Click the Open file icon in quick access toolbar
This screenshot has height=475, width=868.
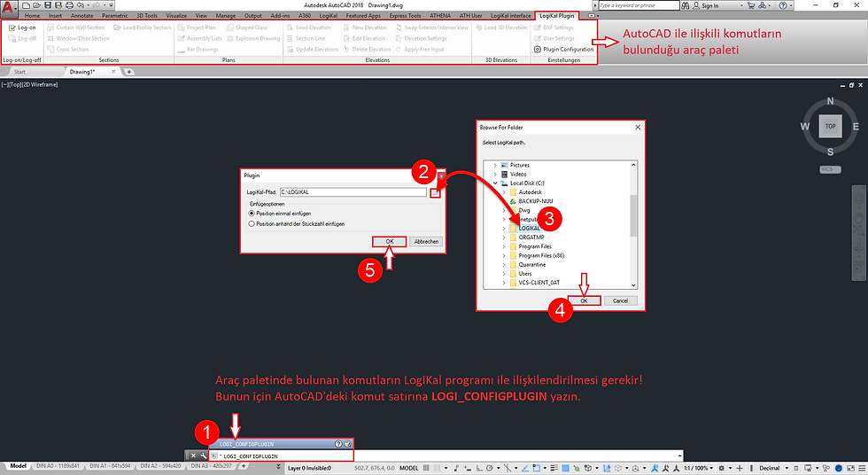click(x=36, y=5)
